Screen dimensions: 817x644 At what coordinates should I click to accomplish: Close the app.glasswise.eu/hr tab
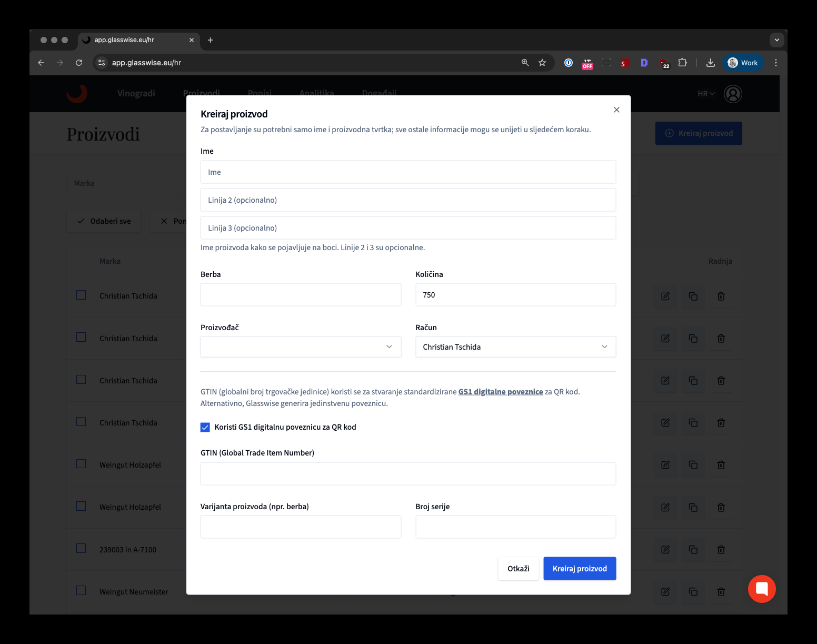(x=192, y=40)
